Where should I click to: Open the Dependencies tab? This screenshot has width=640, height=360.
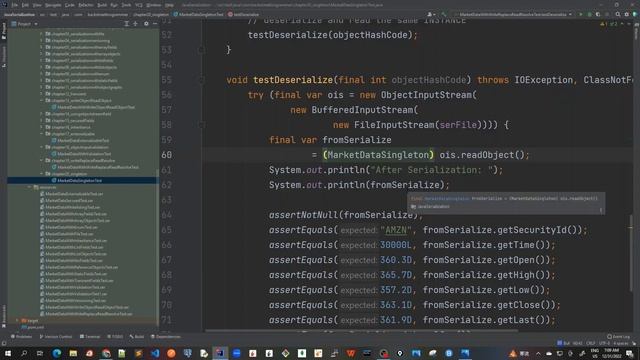click(166, 337)
